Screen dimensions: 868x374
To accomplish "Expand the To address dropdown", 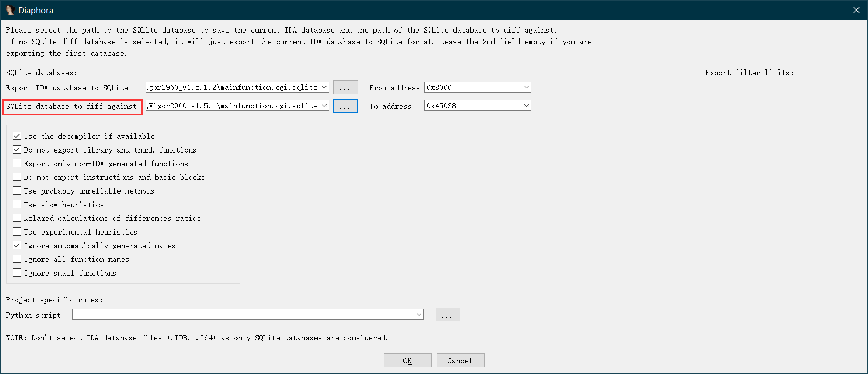I will pyautogui.click(x=526, y=106).
